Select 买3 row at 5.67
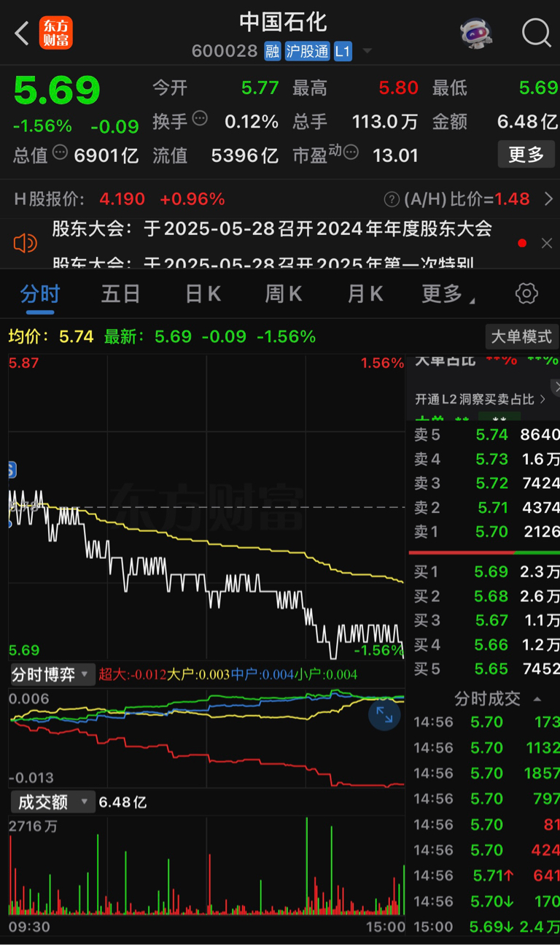 tap(486, 620)
